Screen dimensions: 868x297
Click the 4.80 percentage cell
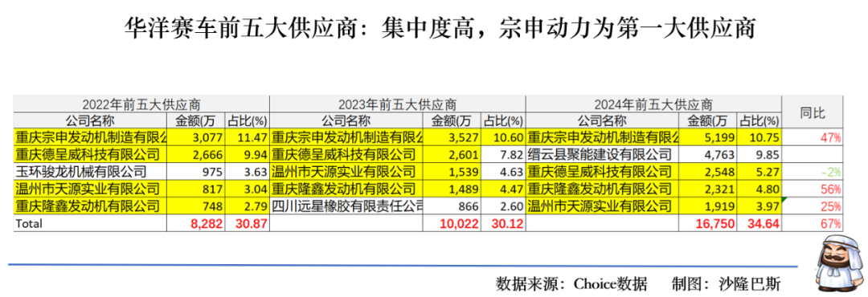click(759, 189)
